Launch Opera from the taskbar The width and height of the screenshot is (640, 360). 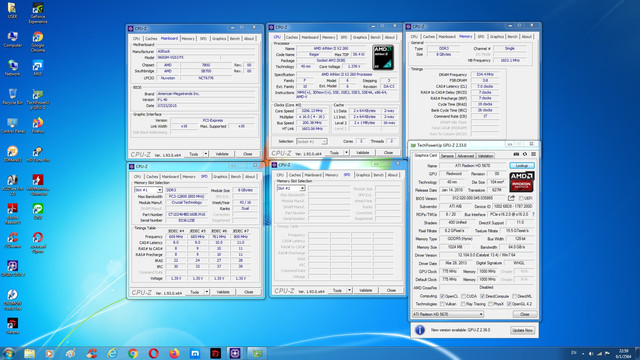coord(154,353)
